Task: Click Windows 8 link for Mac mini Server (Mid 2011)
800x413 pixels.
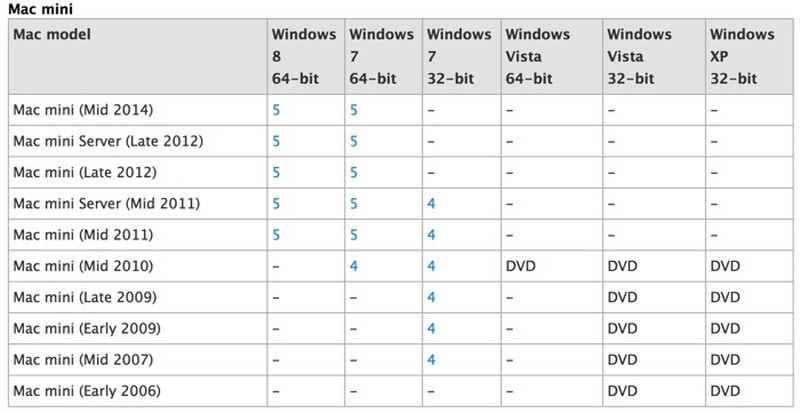Action: point(276,203)
